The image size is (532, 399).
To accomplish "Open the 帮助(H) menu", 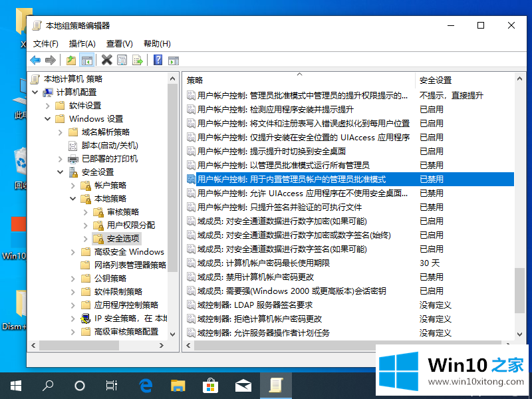I will (157, 44).
